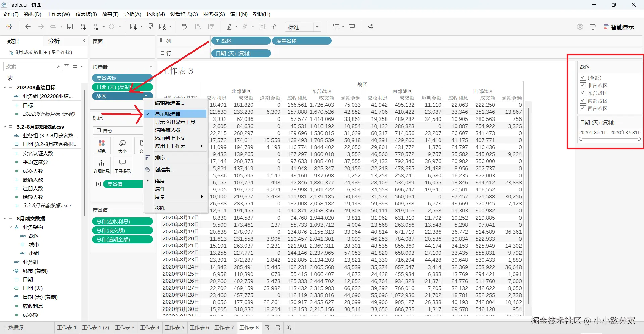Open the highlight pen tool

[x=229, y=27]
